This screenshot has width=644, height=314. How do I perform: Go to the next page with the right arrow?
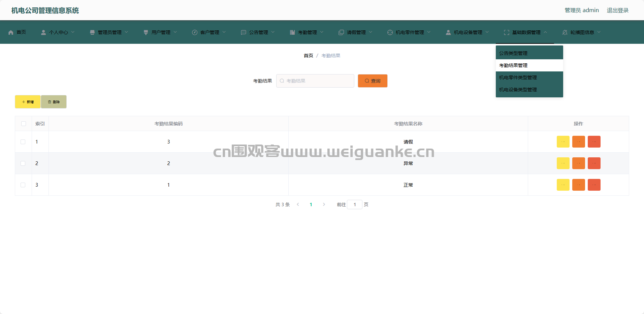(x=324, y=205)
